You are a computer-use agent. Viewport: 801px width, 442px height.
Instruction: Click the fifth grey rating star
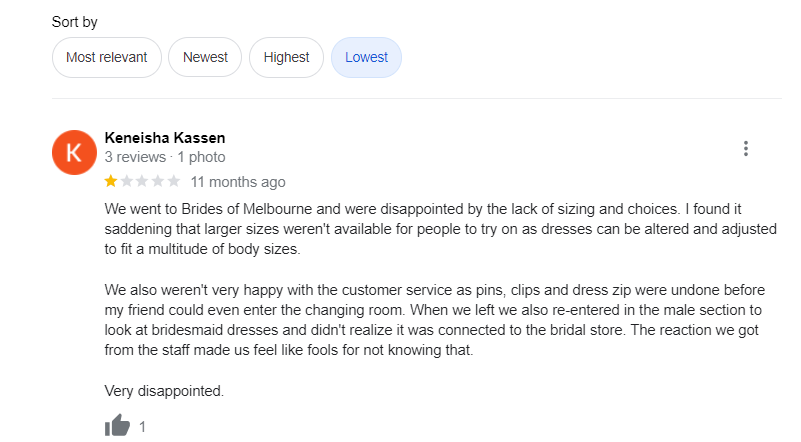tap(174, 182)
